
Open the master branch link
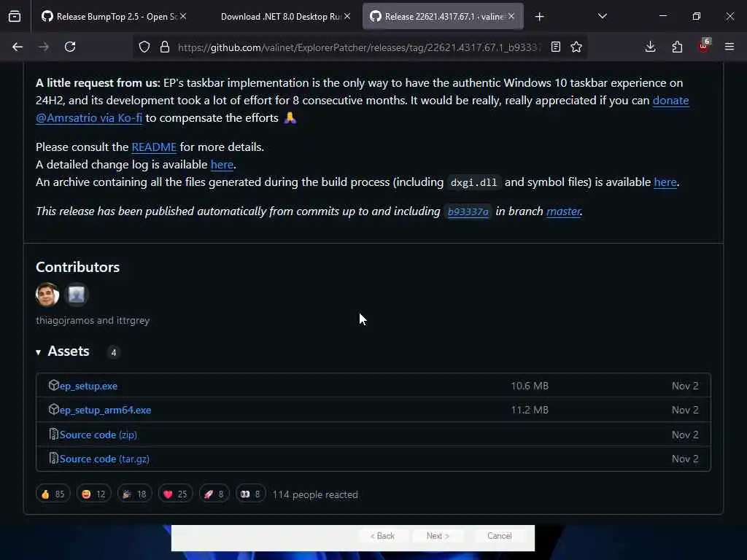pos(563,211)
